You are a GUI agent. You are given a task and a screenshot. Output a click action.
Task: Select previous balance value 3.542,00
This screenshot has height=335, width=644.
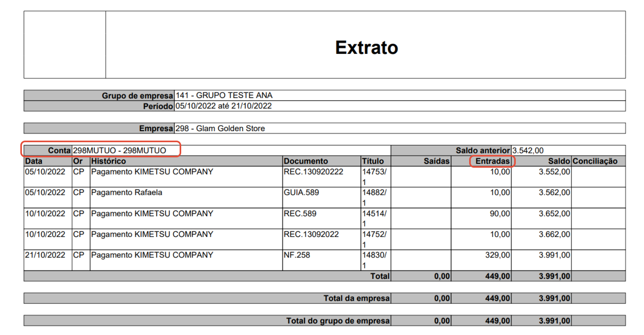click(x=528, y=151)
